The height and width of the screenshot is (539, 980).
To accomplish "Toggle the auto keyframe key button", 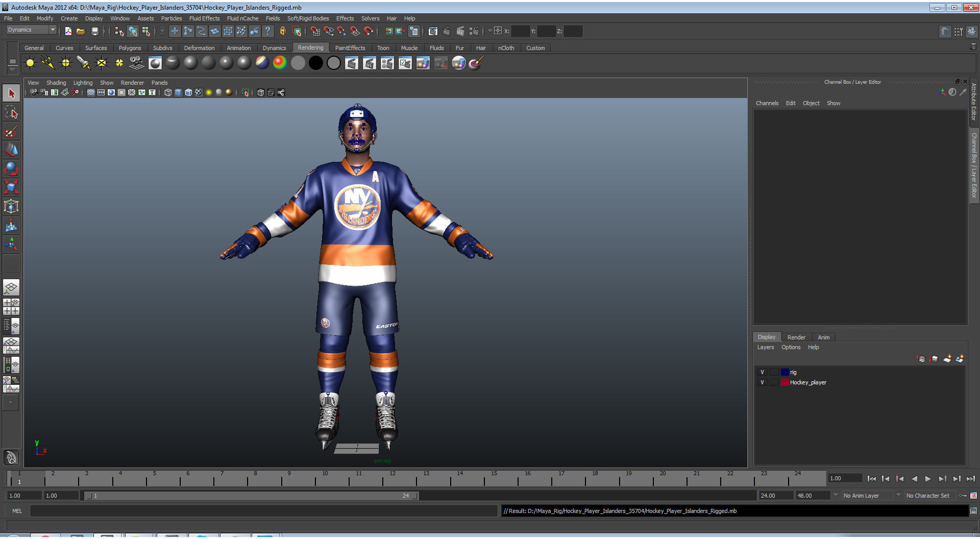I will click(963, 496).
